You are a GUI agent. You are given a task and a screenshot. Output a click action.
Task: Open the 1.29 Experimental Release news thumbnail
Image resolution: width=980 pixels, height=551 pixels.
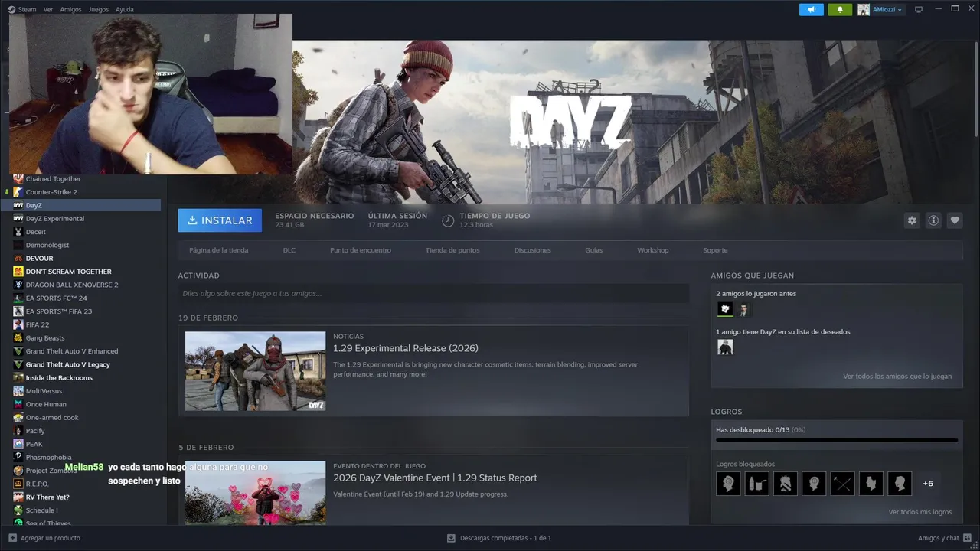tap(255, 371)
